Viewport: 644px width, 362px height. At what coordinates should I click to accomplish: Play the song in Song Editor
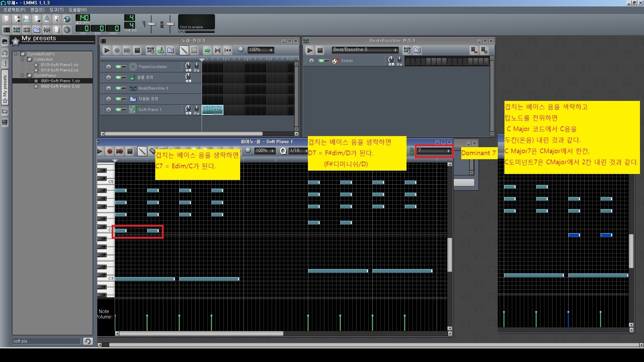[107, 50]
